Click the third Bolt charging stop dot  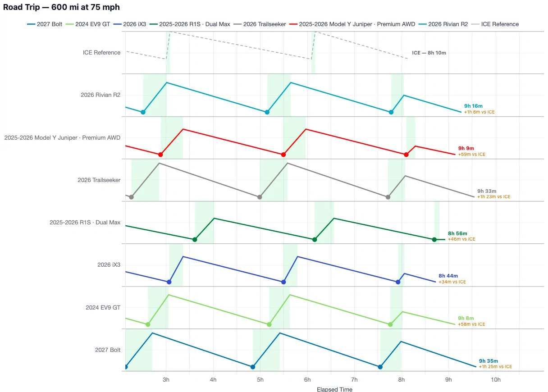click(x=380, y=367)
